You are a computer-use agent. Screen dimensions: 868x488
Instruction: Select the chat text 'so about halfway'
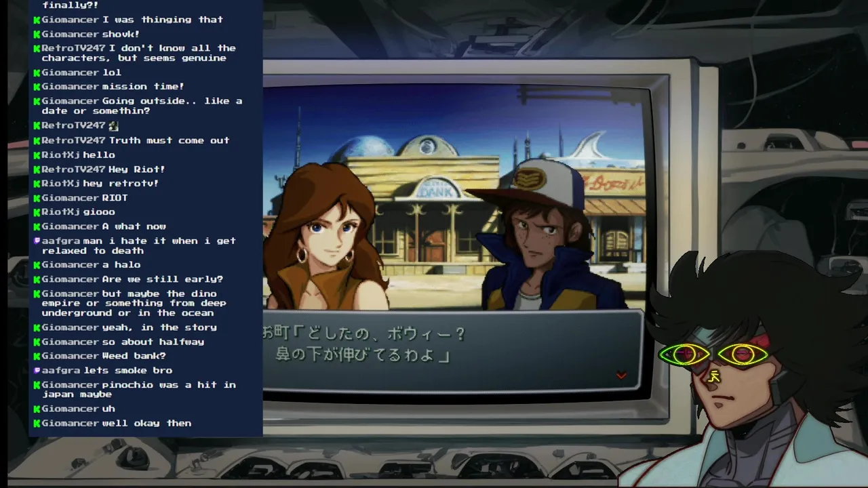coord(153,342)
